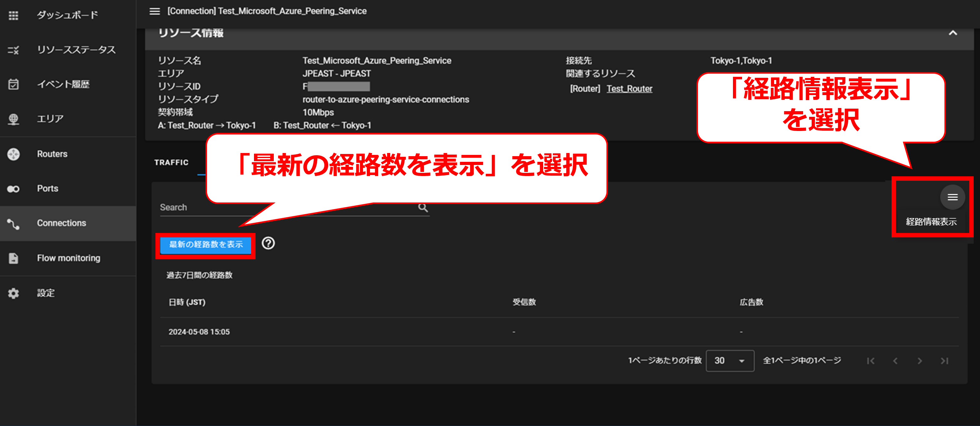Open Routers from the sidebar

pos(52,154)
